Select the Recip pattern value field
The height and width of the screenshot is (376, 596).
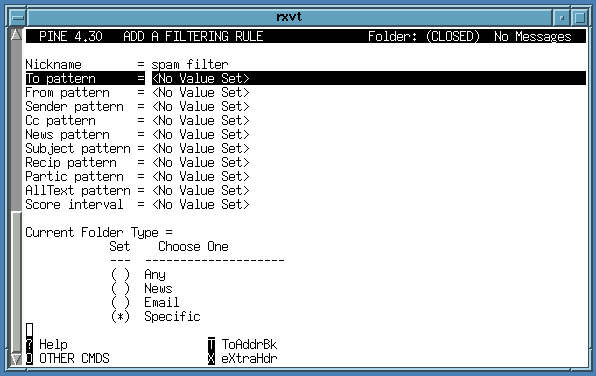pyautogui.click(x=200, y=163)
